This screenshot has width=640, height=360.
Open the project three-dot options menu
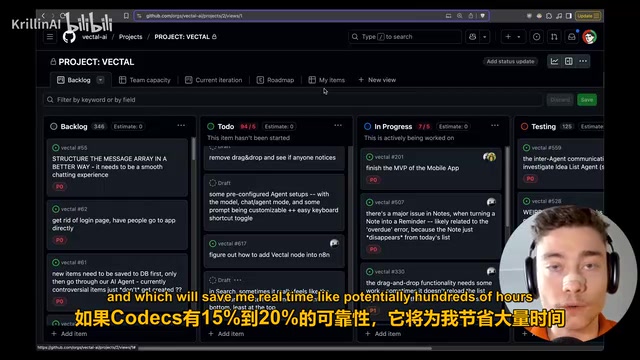583,61
